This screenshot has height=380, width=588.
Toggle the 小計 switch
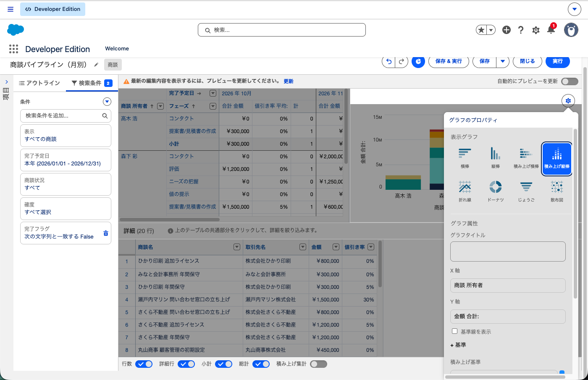223,364
